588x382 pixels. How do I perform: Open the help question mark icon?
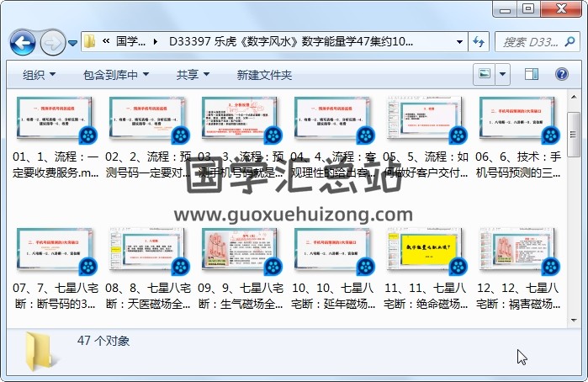[x=561, y=75]
